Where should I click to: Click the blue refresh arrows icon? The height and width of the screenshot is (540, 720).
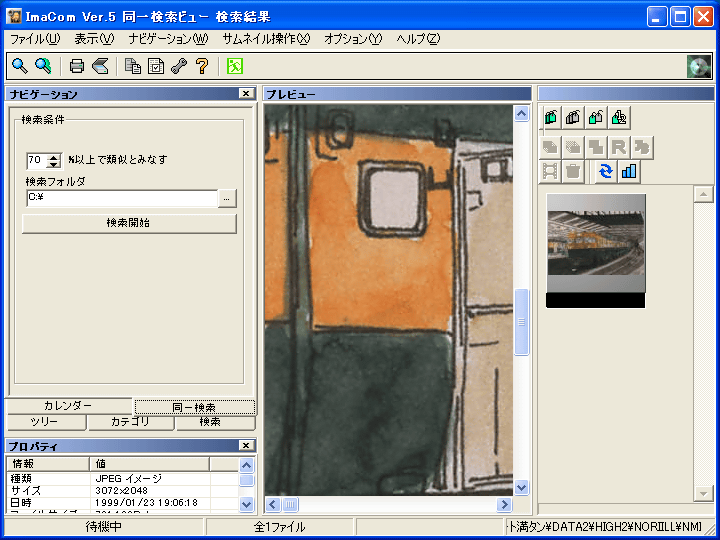(606, 172)
